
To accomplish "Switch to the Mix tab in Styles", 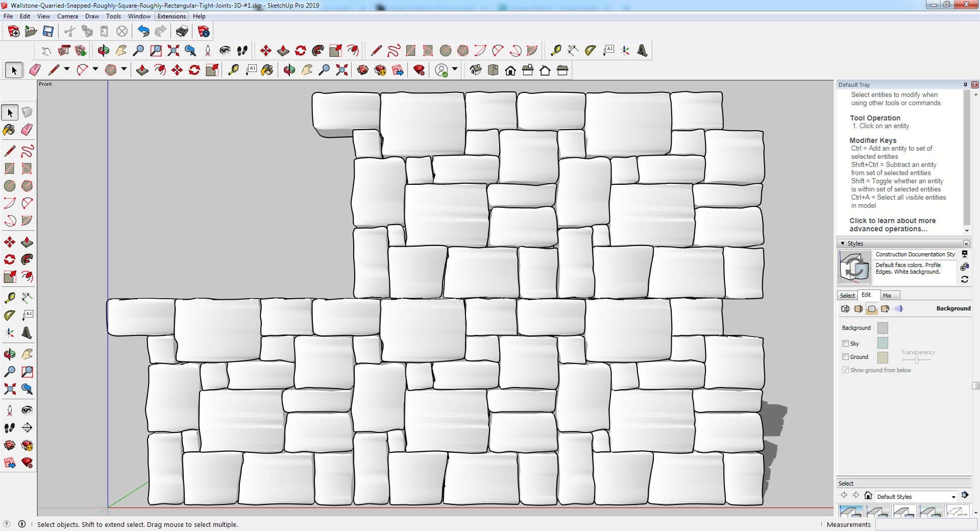I will click(887, 296).
